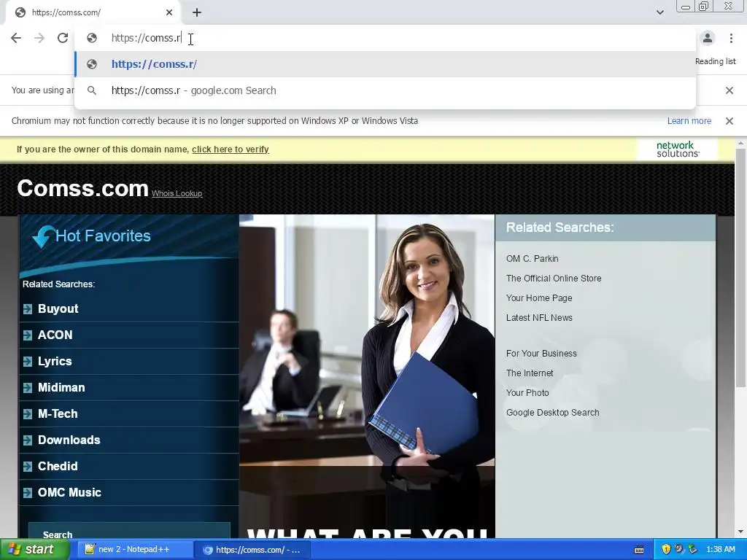
Task: Open the 'Your Photo' link
Action: 527,393
